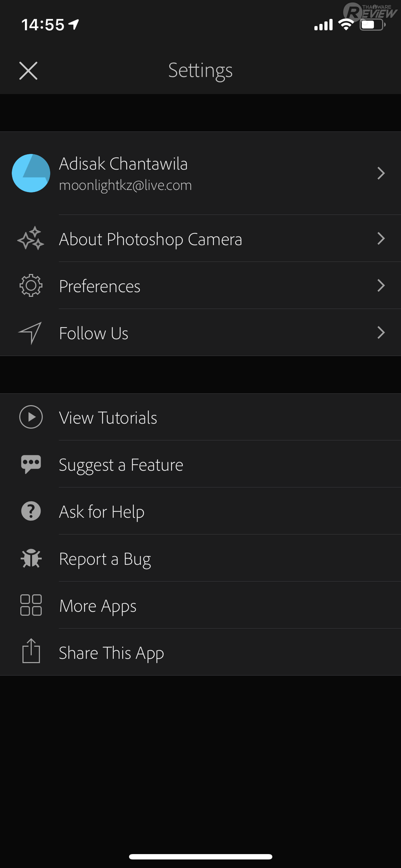Open About Photoshop Camera chevron arrow
This screenshot has height=868, width=401.
(381, 238)
